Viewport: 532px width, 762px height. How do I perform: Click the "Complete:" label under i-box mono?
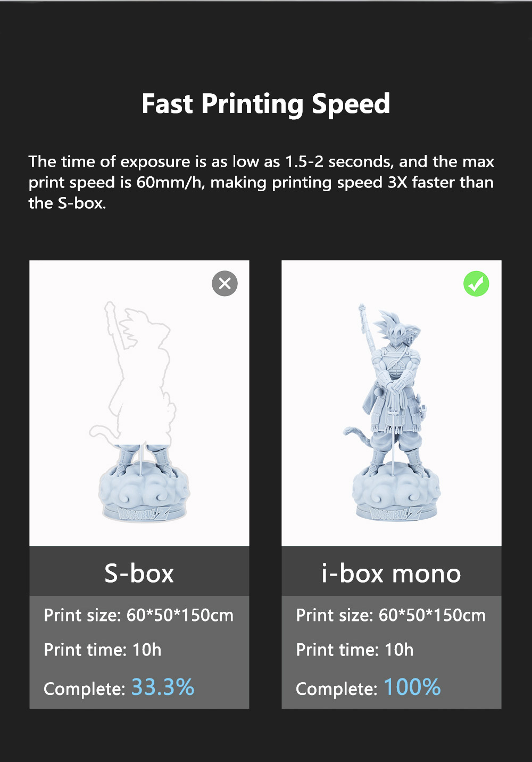[x=336, y=689]
